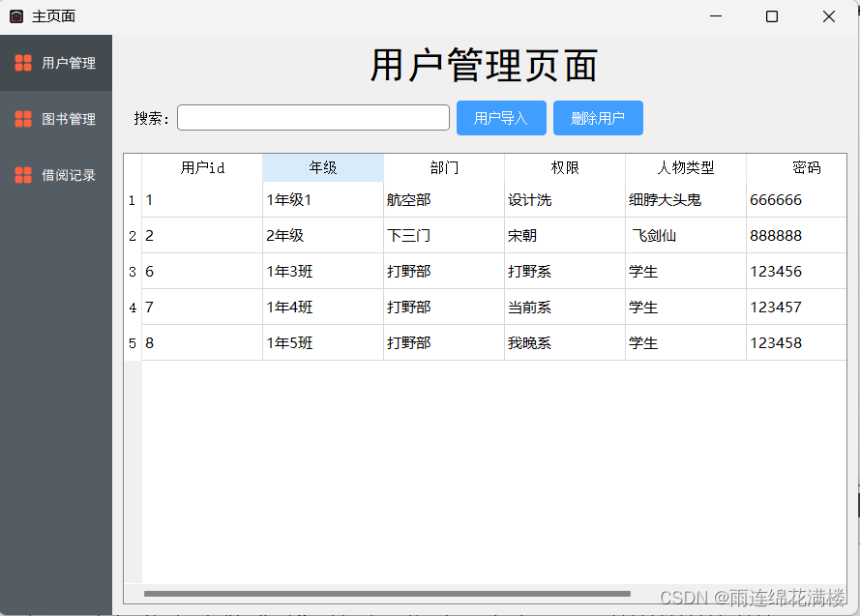Click the orange icon beside 借阅记录
The width and height of the screenshot is (860, 616).
(x=23, y=175)
